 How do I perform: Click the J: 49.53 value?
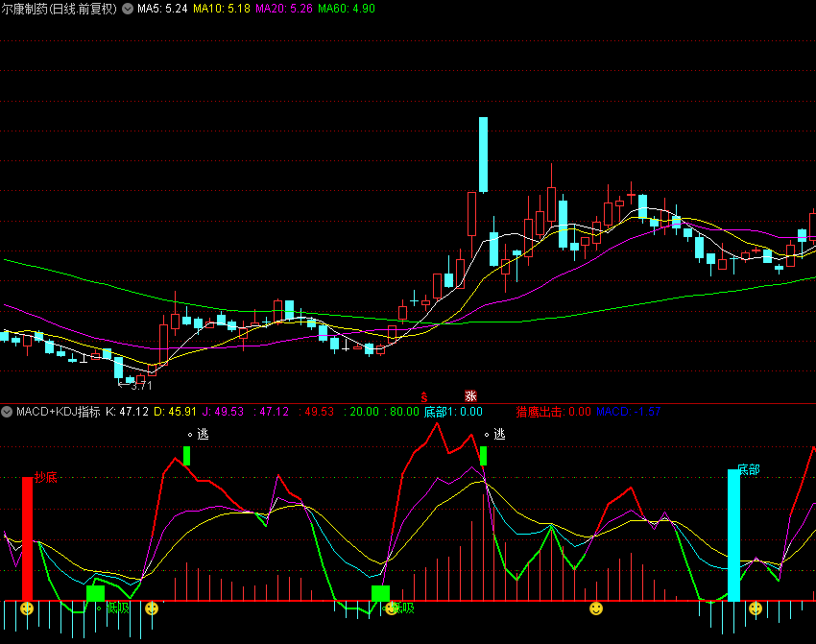tap(223, 412)
